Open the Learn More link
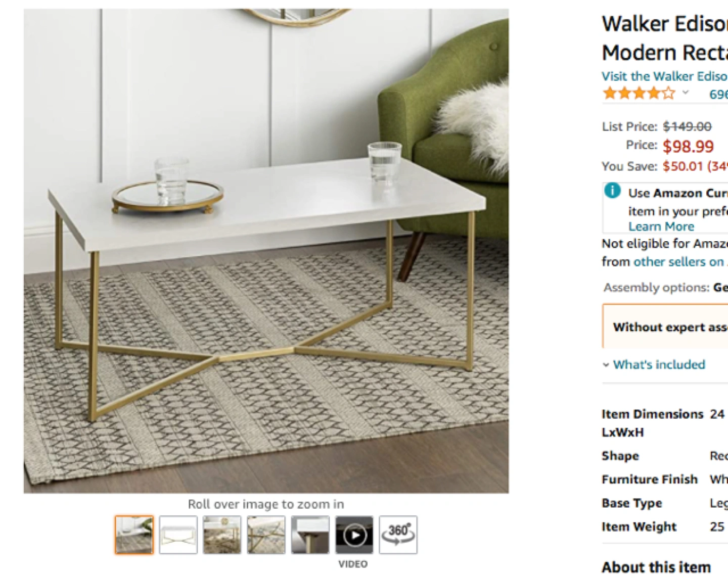This screenshot has height=578, width=728. [x=661, y=227]
